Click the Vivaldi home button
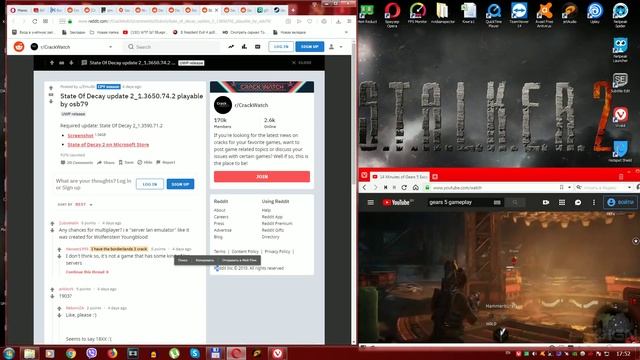The height and width of the screenshot is (360, 640). tap(416, 187)
